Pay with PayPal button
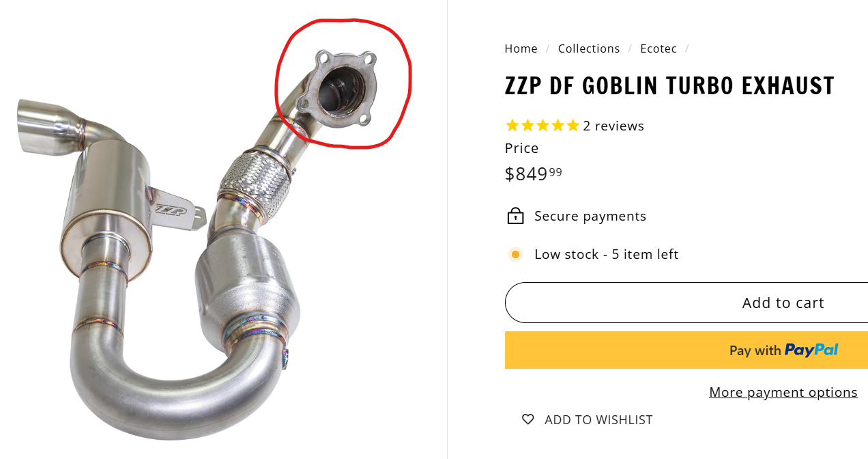 pyautogui.click(x=686, y=350)
